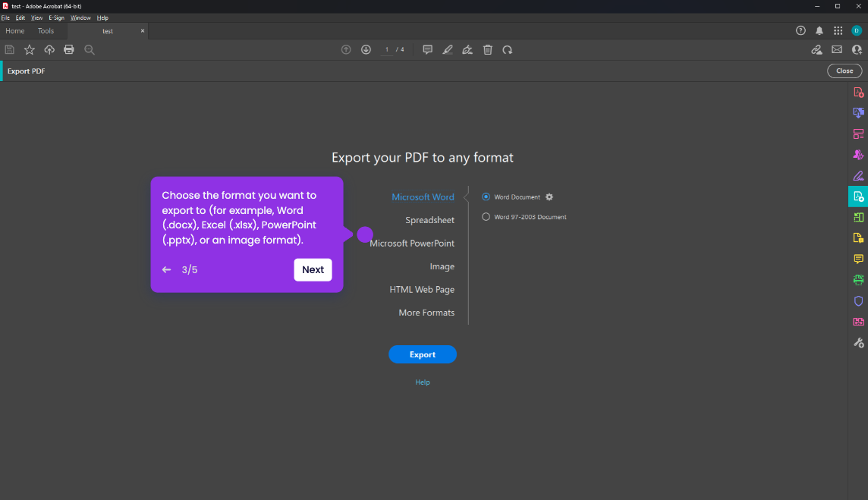Viewport: 868px width, 500px height.
Task: Open the Request Signatures tool in sidebar
Action: click(859, 155)
